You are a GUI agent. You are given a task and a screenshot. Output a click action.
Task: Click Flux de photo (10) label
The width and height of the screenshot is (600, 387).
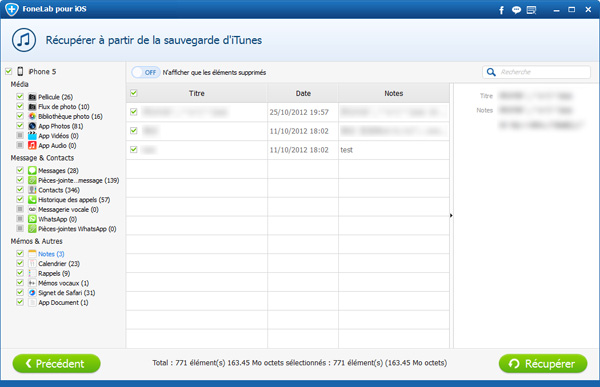tap(64, 107)
